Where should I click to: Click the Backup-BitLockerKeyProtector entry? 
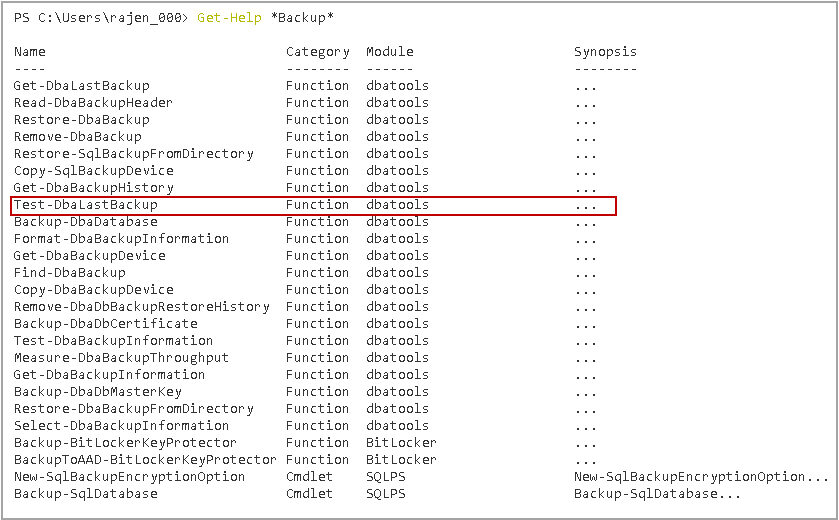click(125, 443)
